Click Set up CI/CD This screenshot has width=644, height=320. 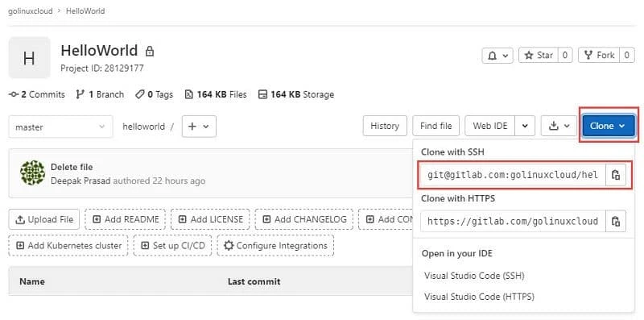click(172, 246)
